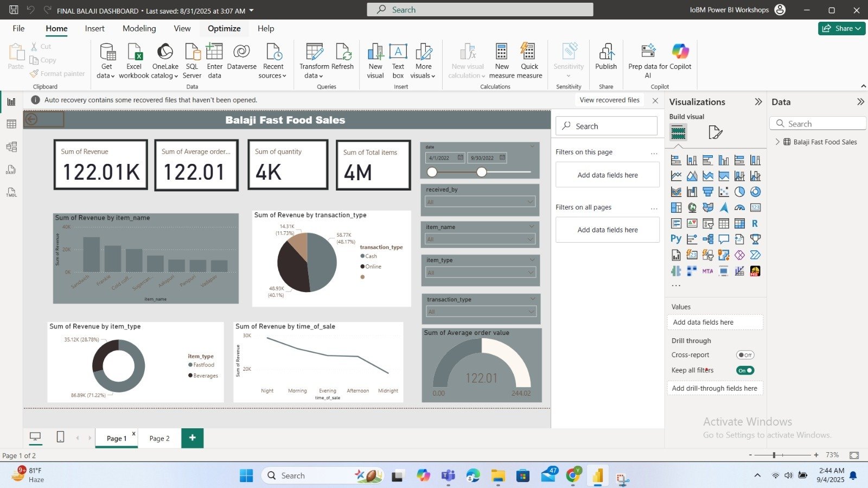Click the Share button
Viewport: 868px width, 488px height.
[841, 29]
